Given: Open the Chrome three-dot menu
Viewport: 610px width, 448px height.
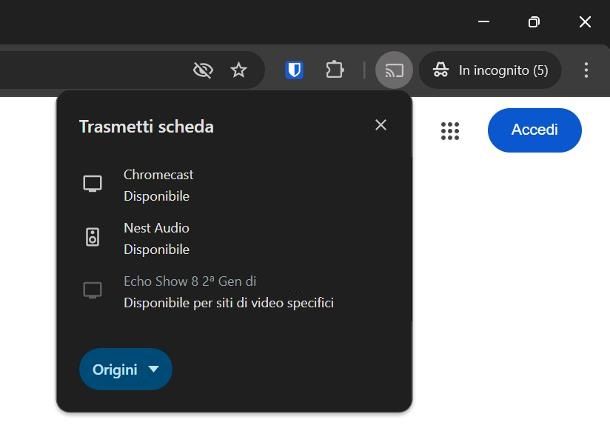Looking at the screenshot, I should [586, 70].
